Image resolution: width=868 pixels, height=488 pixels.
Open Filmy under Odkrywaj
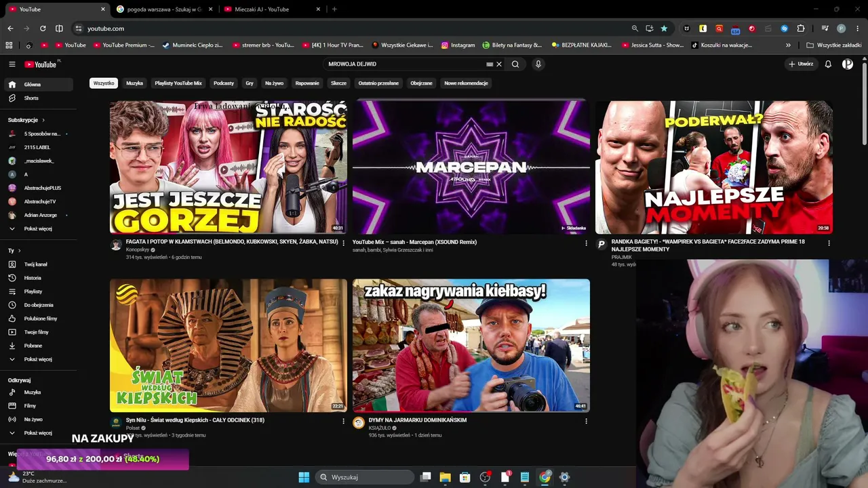[40, 406]
